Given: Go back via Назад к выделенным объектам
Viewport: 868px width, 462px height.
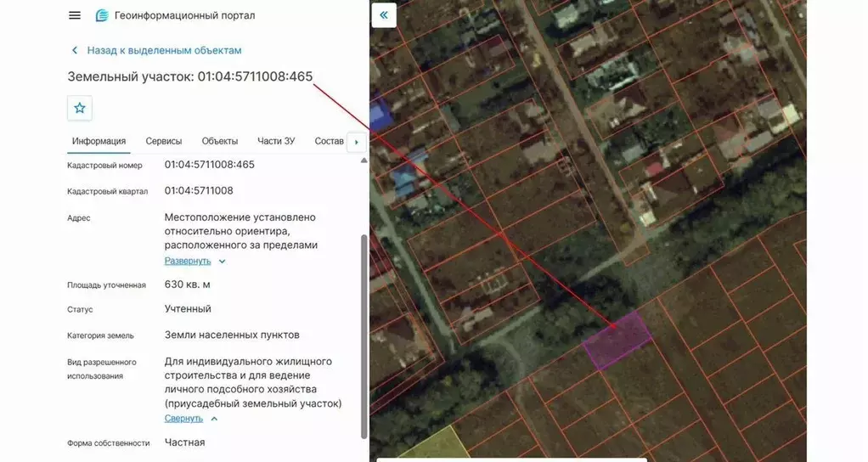Looking at the screenshot, I should pos(164,50).
